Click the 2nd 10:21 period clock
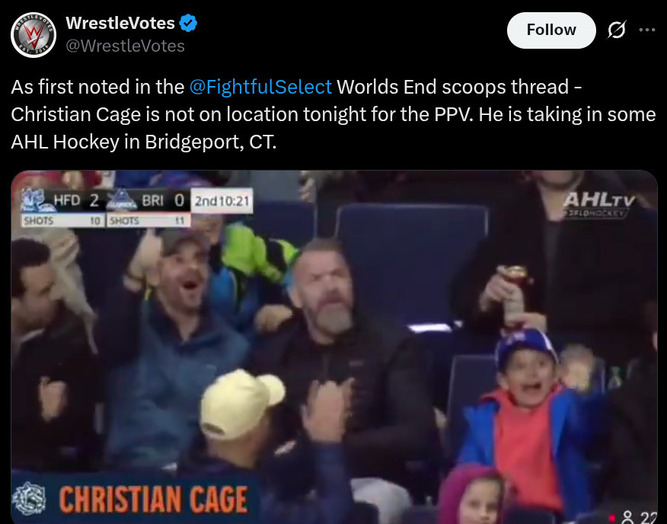The image size is (667, 524). [222, 201]
